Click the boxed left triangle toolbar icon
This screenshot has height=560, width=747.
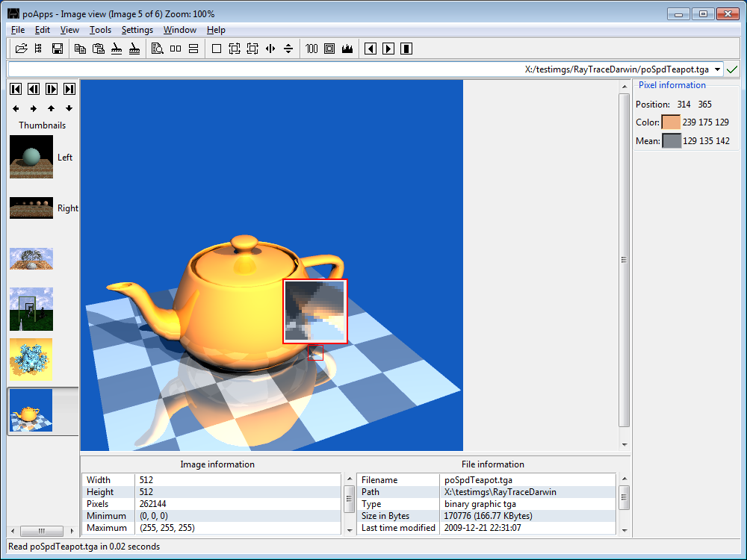click(x=371, y=49)
